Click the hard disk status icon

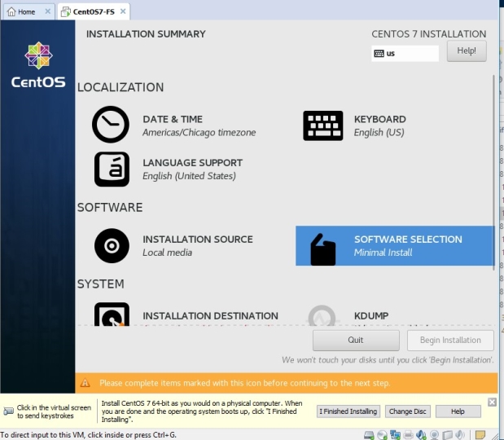pos(370,434)
